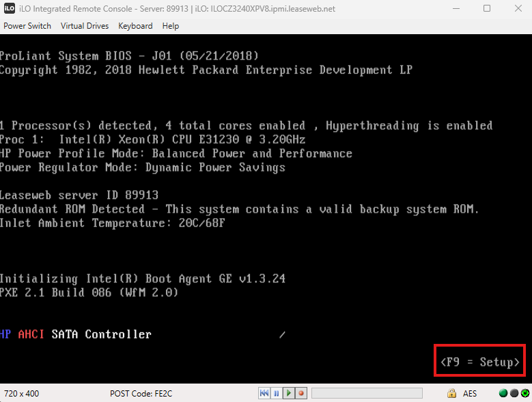Click the Proc 1 Intel Xeon line

coord(152,139)
